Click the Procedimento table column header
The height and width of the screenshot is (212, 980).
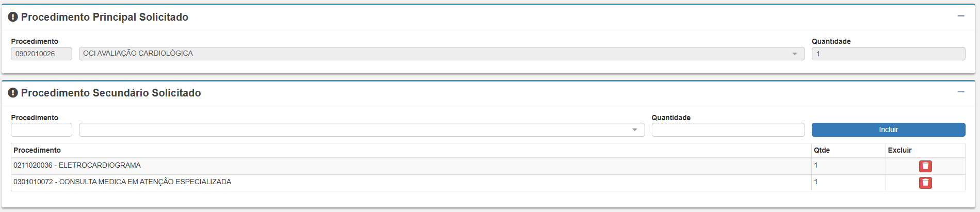click(37, 151)
